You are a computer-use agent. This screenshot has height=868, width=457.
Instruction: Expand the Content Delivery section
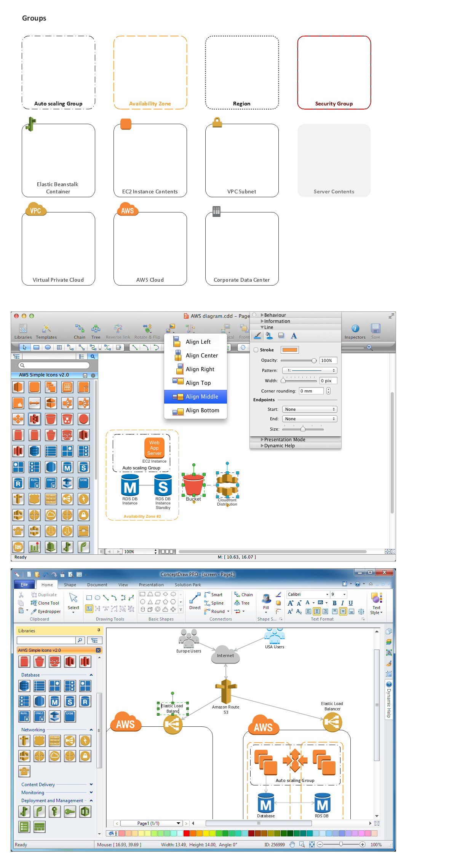[x=91, y=784]
